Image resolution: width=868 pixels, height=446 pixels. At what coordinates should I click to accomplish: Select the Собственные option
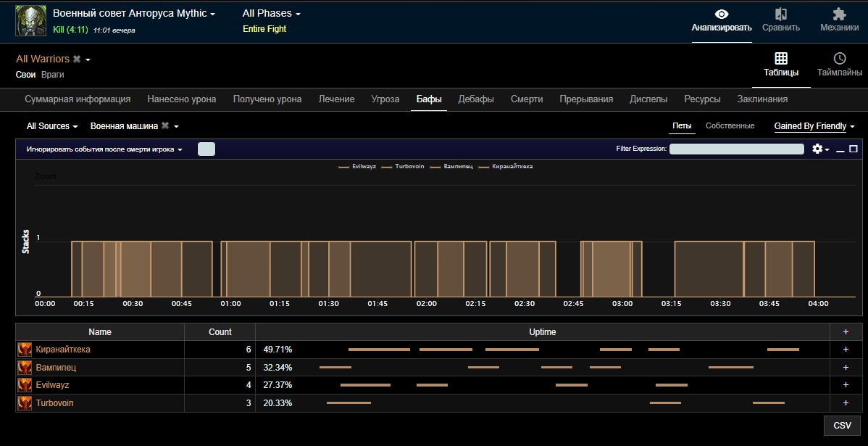point(730,126)
